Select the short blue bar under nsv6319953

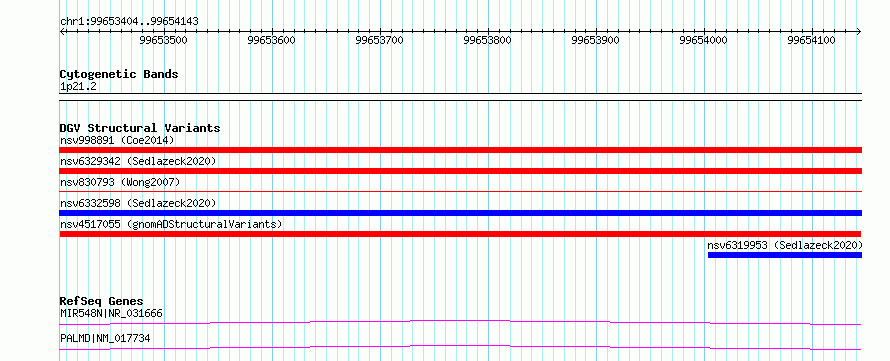(785, 255)
